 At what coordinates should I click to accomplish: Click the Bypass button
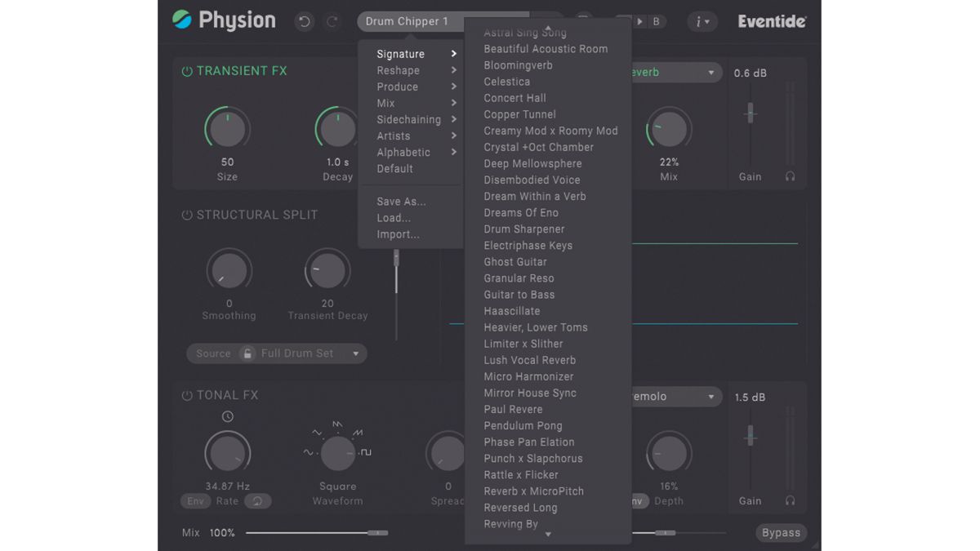coord(780,532)
